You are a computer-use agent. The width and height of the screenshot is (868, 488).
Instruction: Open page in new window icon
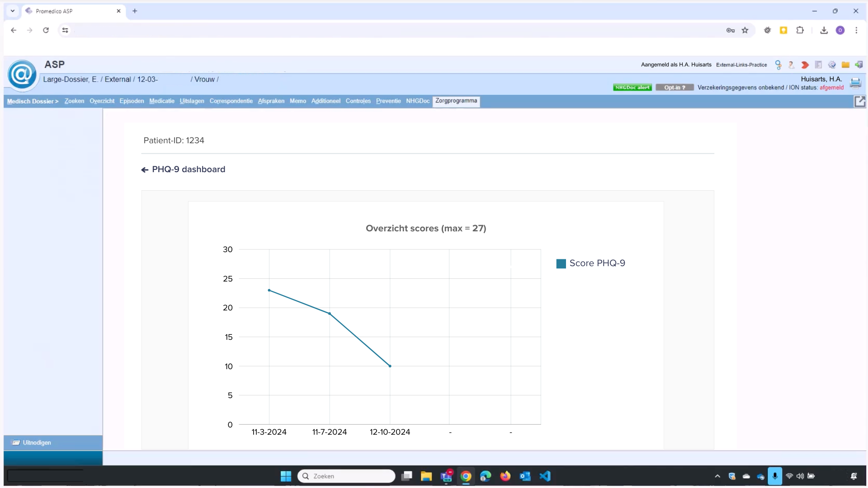coord(859,101)
